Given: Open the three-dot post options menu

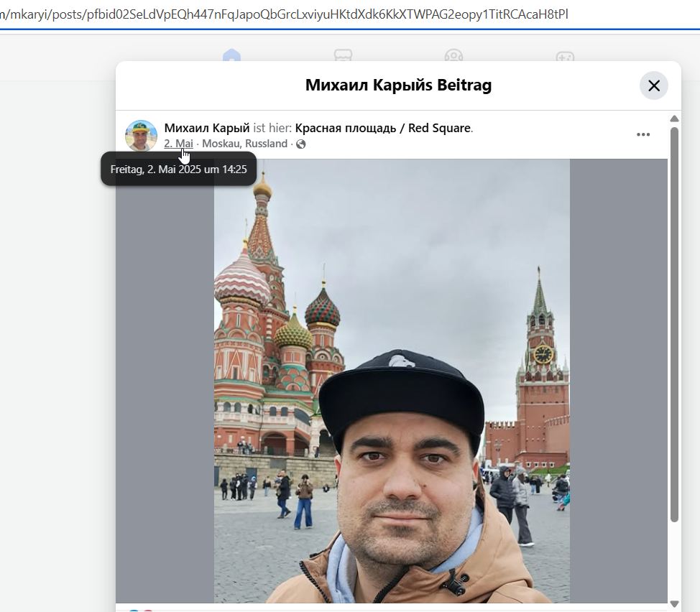Looking at the screenshot, I should pyautogui.click(x=643, y=134).
